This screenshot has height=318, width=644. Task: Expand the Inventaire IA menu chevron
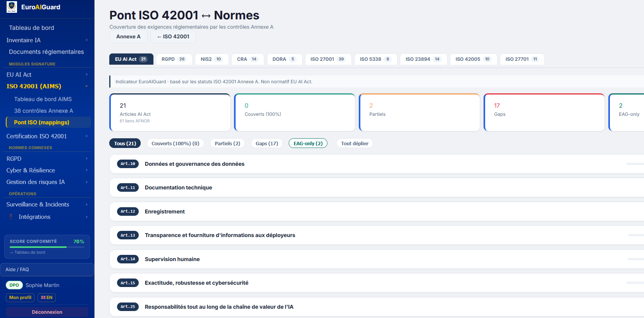pyautogui.click(x=86, y=40)
